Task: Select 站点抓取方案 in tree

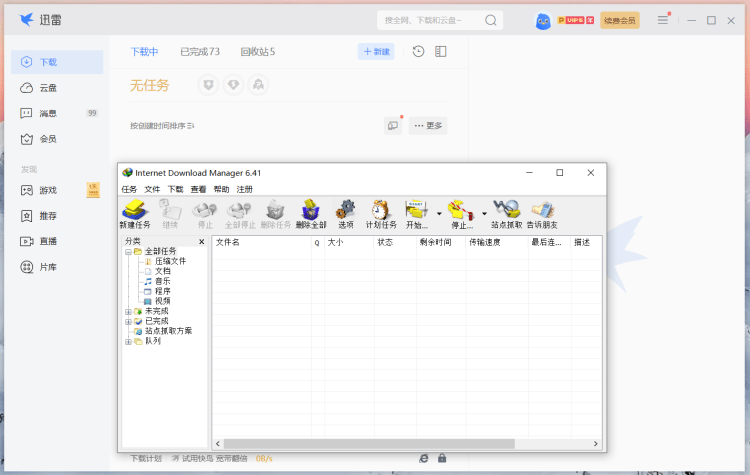Action: pyautogui.click(x=168, y=331)
